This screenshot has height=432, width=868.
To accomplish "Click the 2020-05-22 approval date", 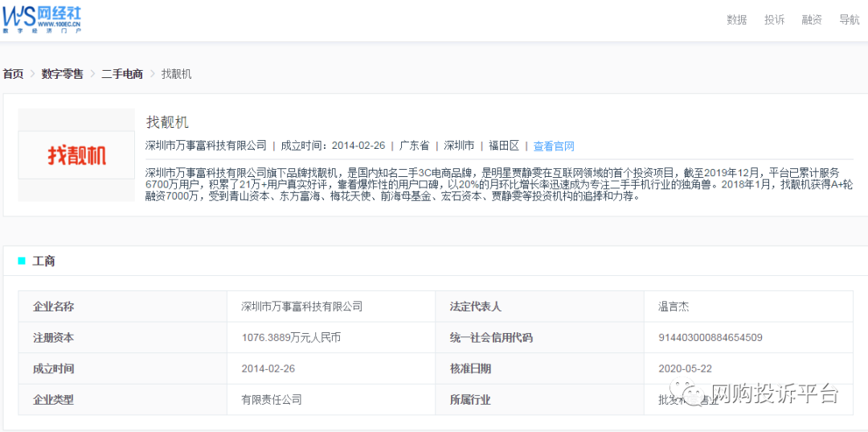I will coord(686,368).
